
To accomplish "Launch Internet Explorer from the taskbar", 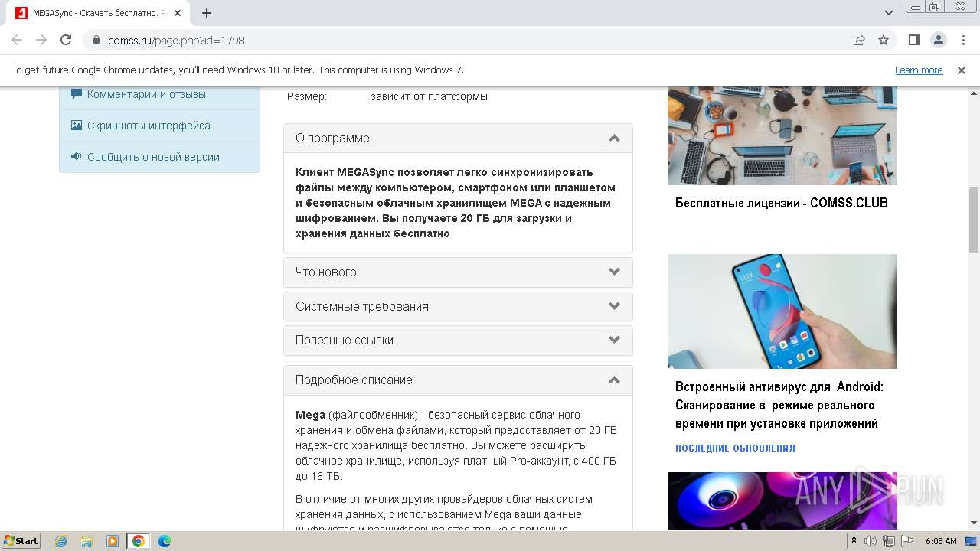I will 61,541.
